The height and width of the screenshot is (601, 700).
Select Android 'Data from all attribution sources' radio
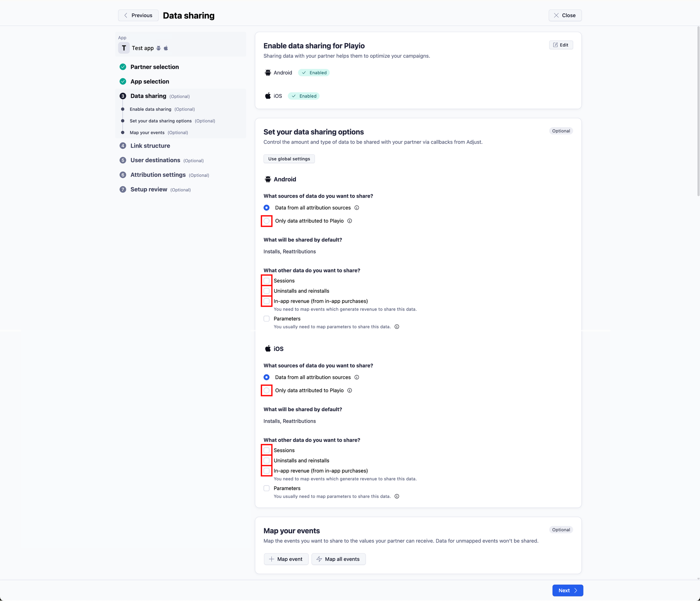[267, 208]
